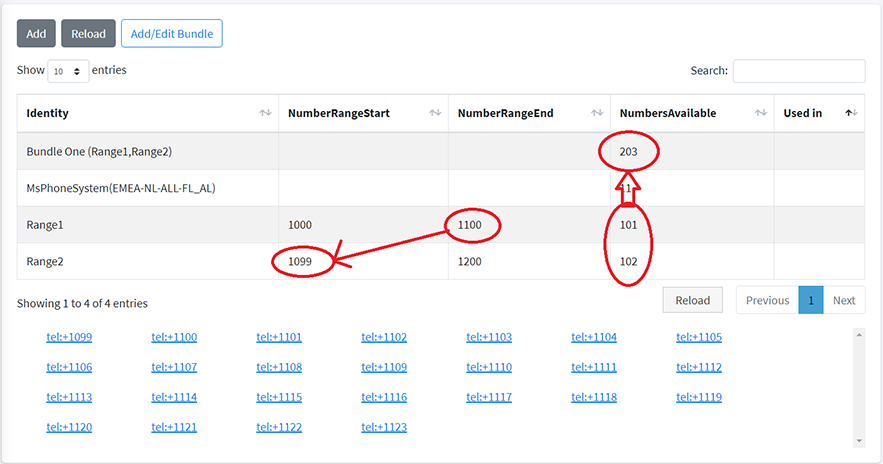The height and width of the screenshot is (464, 883).
Task: Toggle the Used in column sort icon
Action: click(850, 114)
